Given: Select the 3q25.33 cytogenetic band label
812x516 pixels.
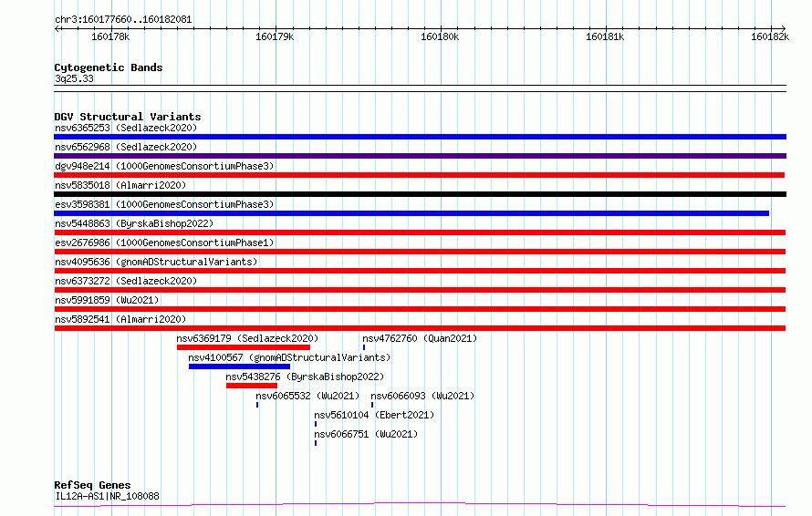Looking at the screenshot, I should coord(74,78).
